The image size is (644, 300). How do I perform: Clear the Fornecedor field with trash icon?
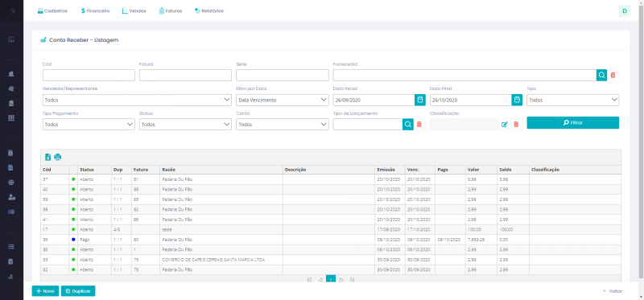pyautogui.click(x=613, y=75)
